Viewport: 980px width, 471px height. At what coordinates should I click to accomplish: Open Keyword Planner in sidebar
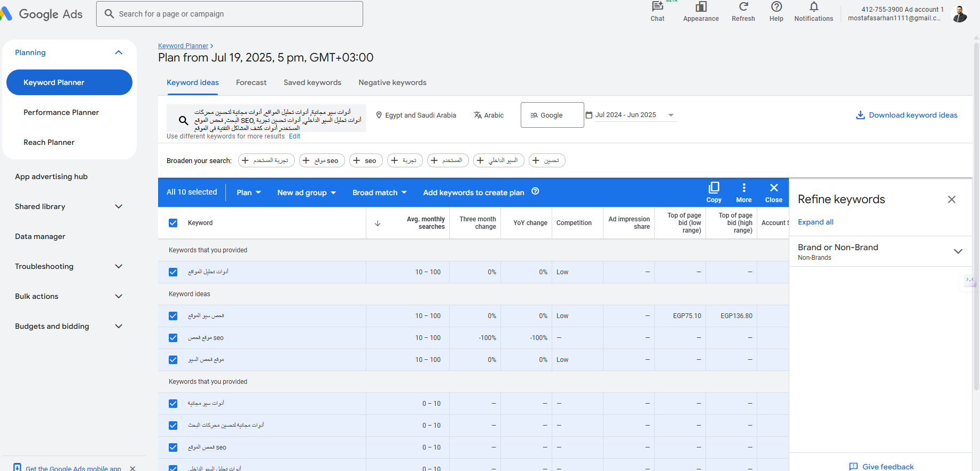[69, 82]
